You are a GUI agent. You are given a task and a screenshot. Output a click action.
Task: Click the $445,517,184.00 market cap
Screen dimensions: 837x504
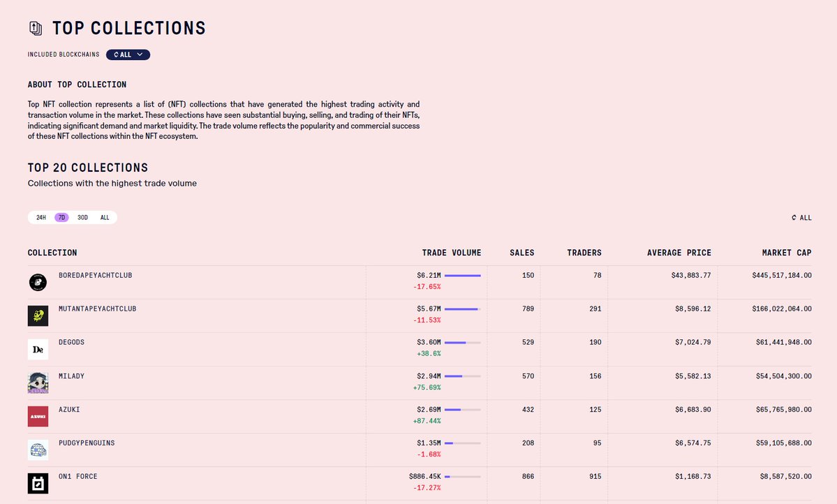[782, 276]
